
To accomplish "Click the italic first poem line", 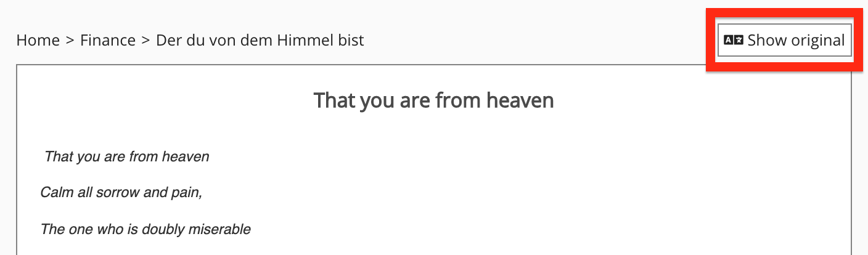I will coord(127,156).
